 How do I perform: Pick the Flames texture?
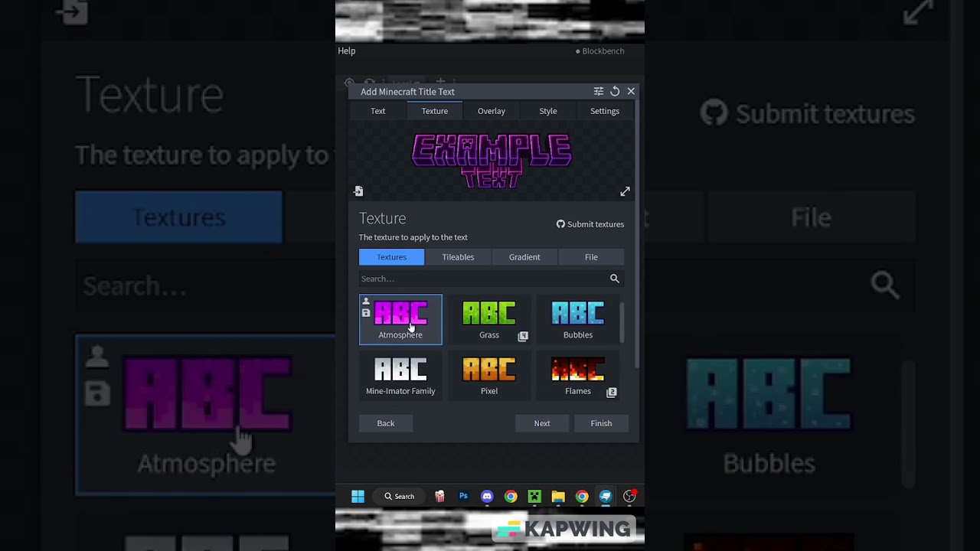pyautogui.click(x=578, y=376)
